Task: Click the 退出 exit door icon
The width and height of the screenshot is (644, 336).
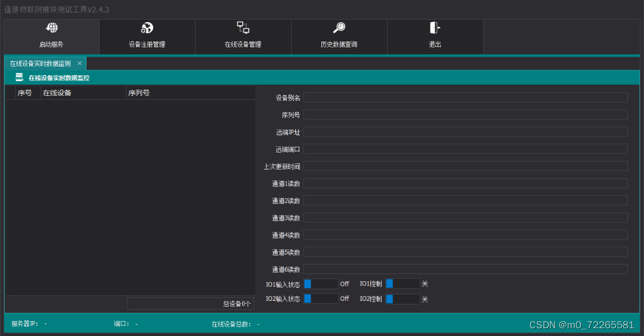Action: 435,28
